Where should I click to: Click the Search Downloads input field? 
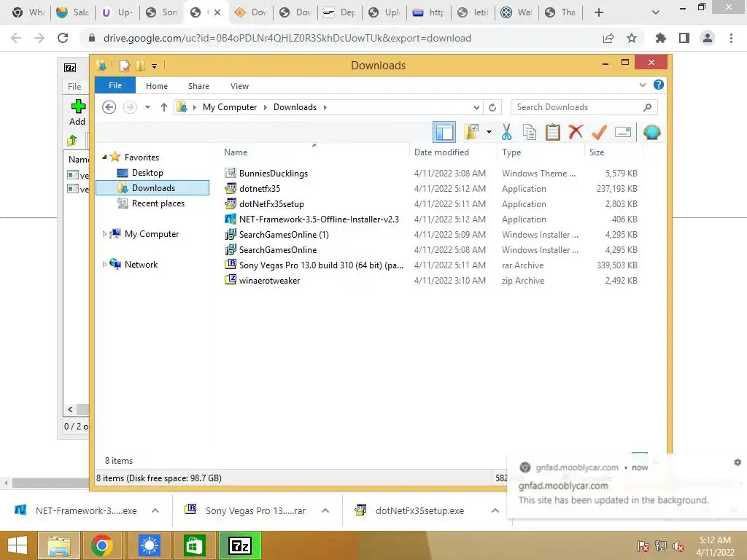(x=584, y=107)
